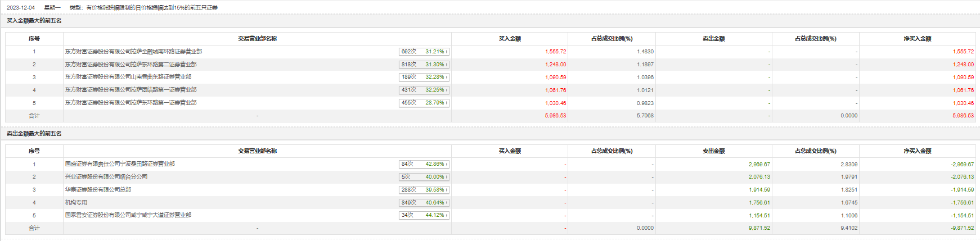The height and width of the screenshot is (241, 980).
Task: Open 东方财富证券拉萨东环路第二证券营业部 link
Action: [x=131, y=65]
